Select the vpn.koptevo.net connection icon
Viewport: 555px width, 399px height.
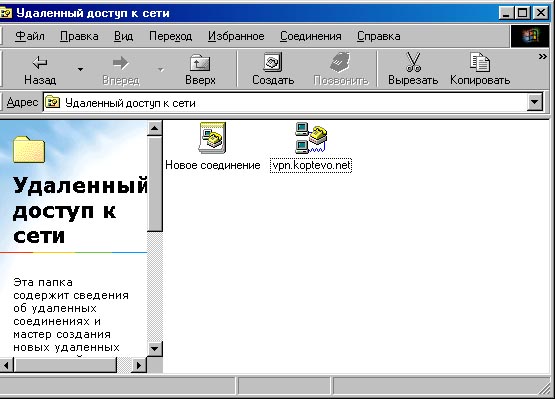[x=311, y=138]
